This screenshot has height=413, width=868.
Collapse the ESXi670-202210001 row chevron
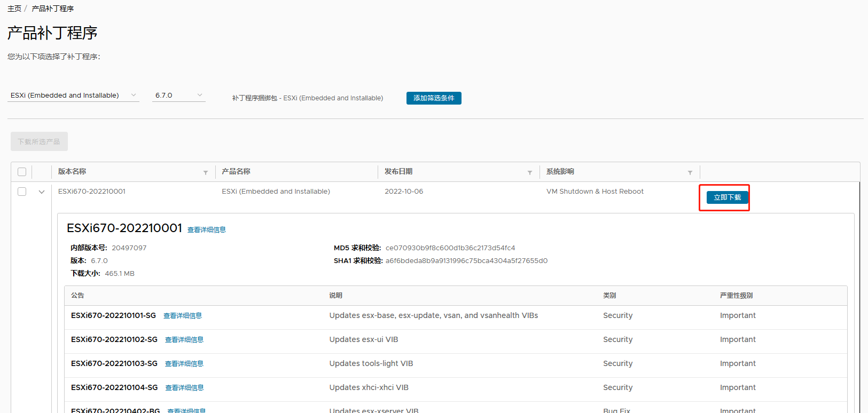(42, 192)
